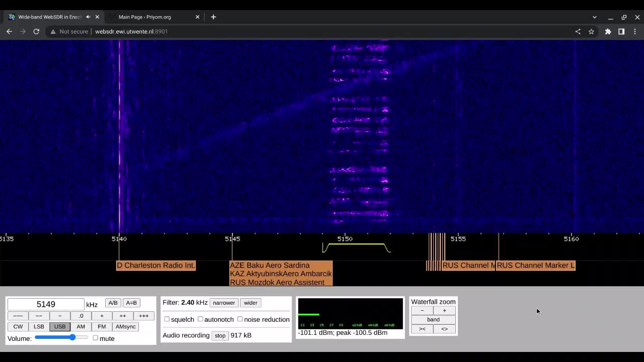Tune up with triple plus button
Screen dimensions: 644x362
pos(143,316)
